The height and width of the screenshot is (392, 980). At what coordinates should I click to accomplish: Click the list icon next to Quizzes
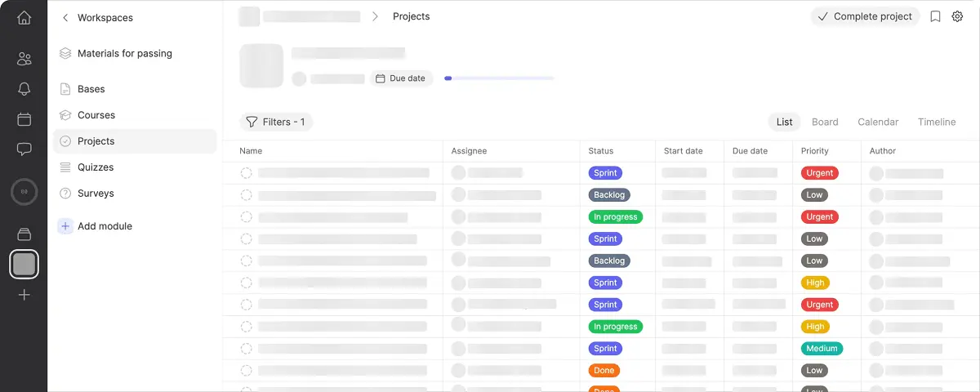coord(65,167)
